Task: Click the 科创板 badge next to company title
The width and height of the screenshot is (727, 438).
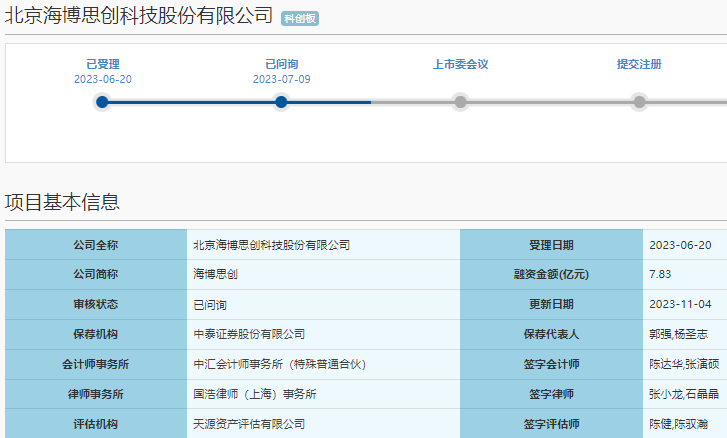Action: (x=299, y=18)
